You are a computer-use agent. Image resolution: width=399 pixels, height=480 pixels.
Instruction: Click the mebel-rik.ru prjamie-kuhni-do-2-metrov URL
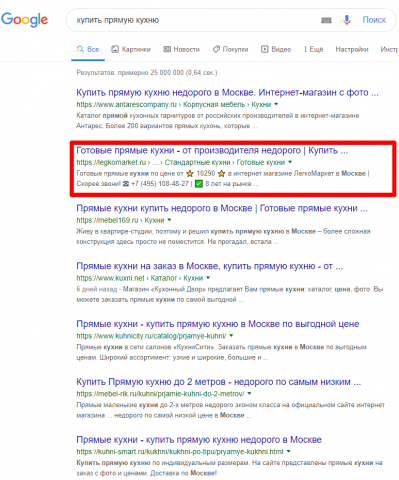click(x=160, y=394)
